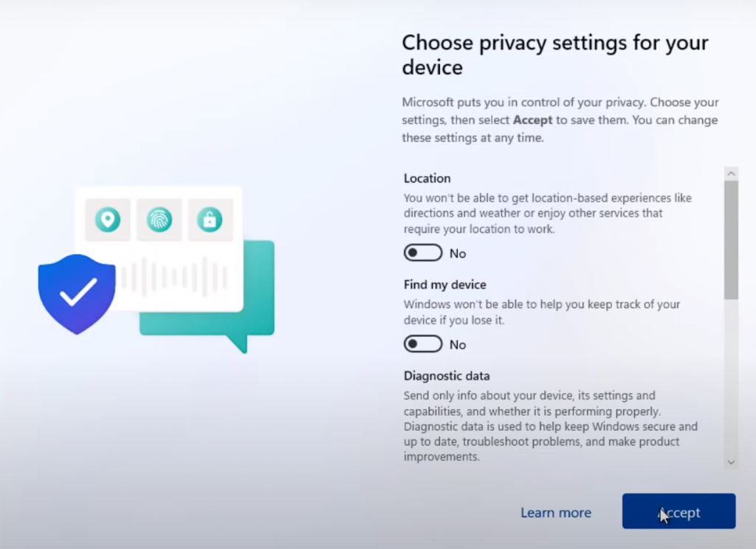Select the Find my device heading
The height and width of the screenshot is (549, 756).
(x=445, y=284)
